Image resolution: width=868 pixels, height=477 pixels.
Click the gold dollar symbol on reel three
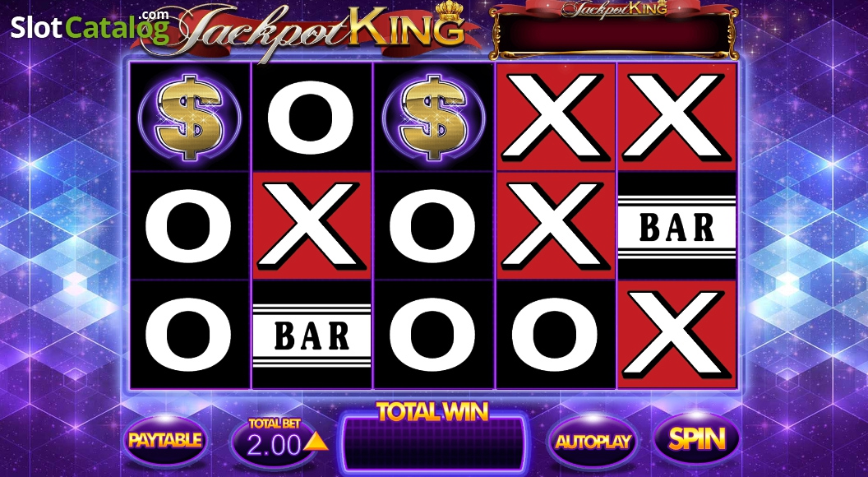pos(433,118)
